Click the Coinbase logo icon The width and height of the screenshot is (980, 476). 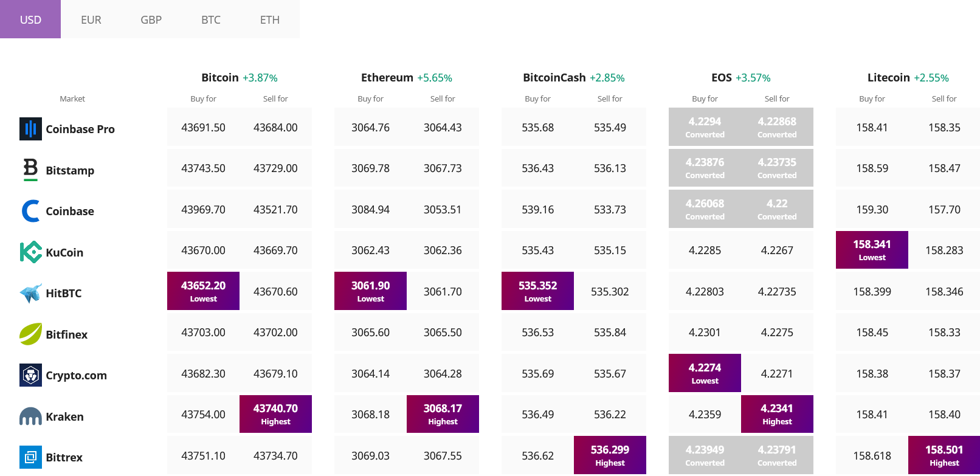click(30, 211)
